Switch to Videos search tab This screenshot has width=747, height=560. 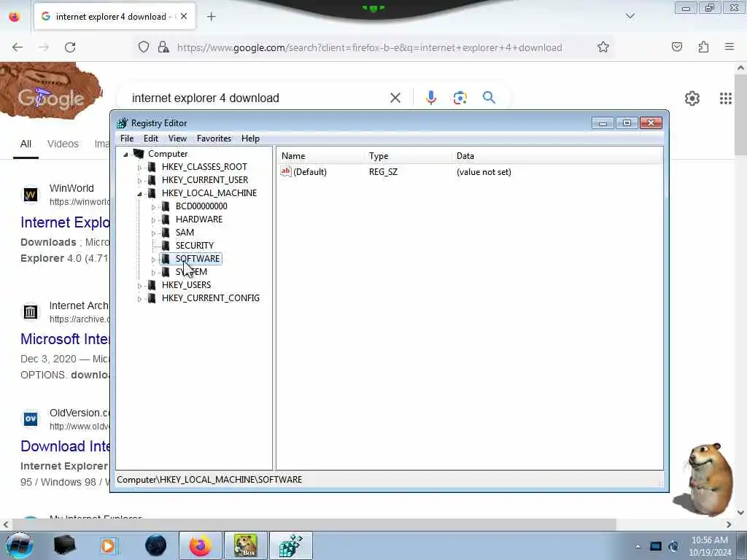tap(63, 144)
